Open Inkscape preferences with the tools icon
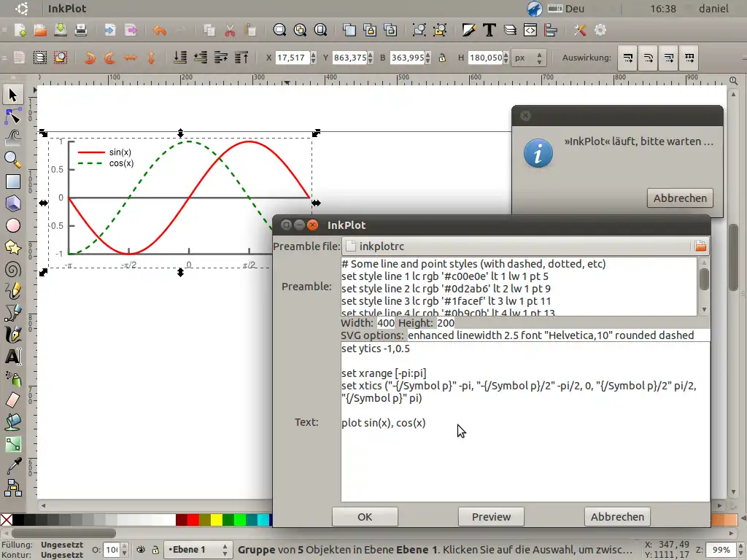 tap(580, 31)
